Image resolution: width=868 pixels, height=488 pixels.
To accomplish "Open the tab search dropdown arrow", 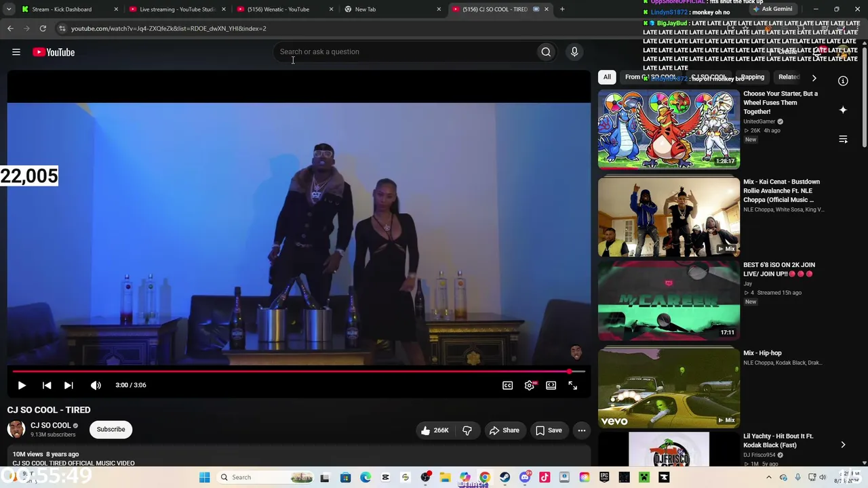I will [9, 9].
